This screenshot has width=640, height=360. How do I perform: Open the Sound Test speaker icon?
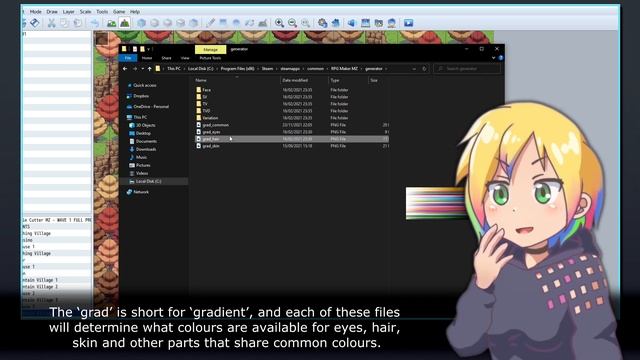(352, 23)
